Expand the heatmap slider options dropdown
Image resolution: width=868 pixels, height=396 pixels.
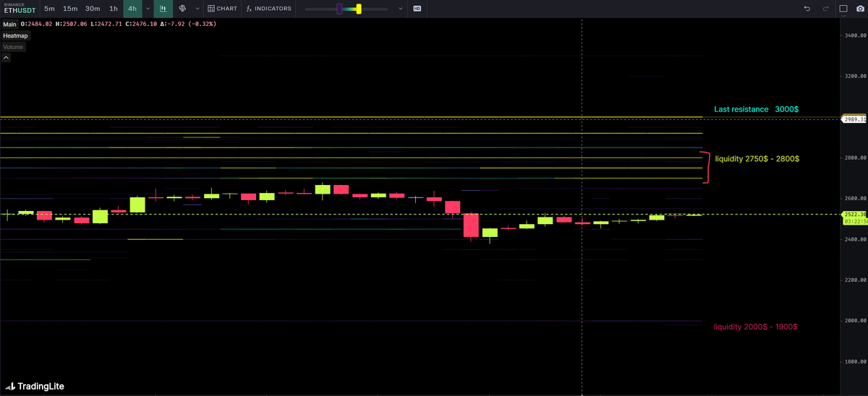click(x=400, y=9)
